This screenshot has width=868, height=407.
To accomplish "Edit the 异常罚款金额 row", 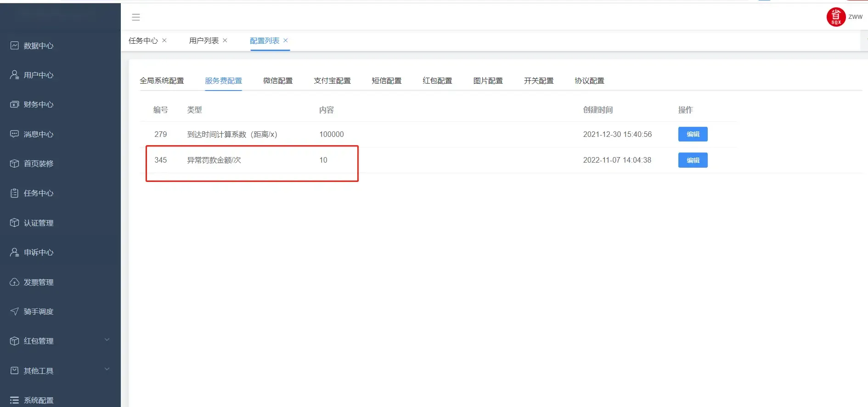I will pos(693,160).
